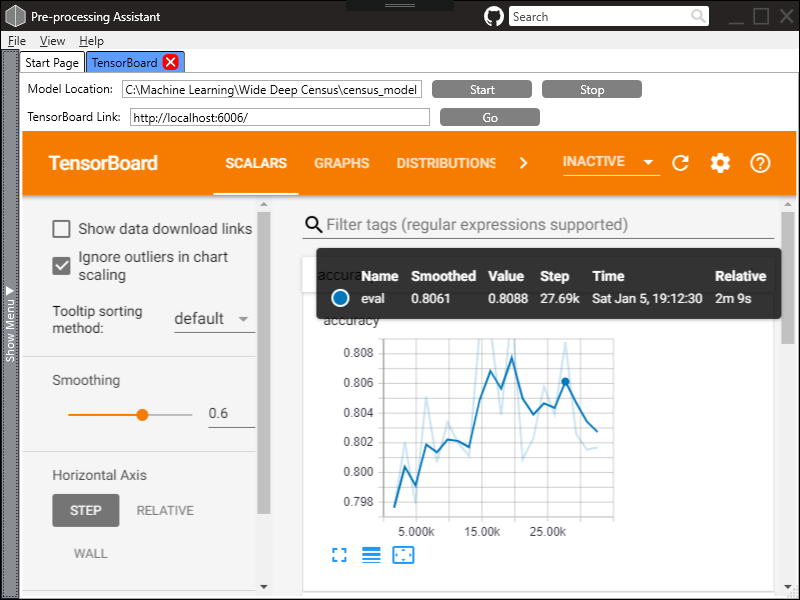
Task: Select RELATIVE horizontal axis option
Action: (165, 511)
